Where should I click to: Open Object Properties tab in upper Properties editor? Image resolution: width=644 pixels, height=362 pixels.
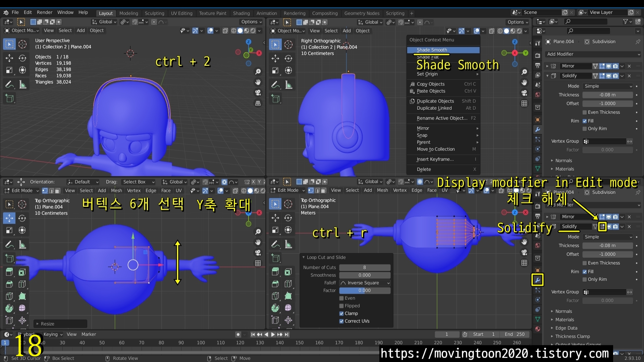(x=538, y=120)
